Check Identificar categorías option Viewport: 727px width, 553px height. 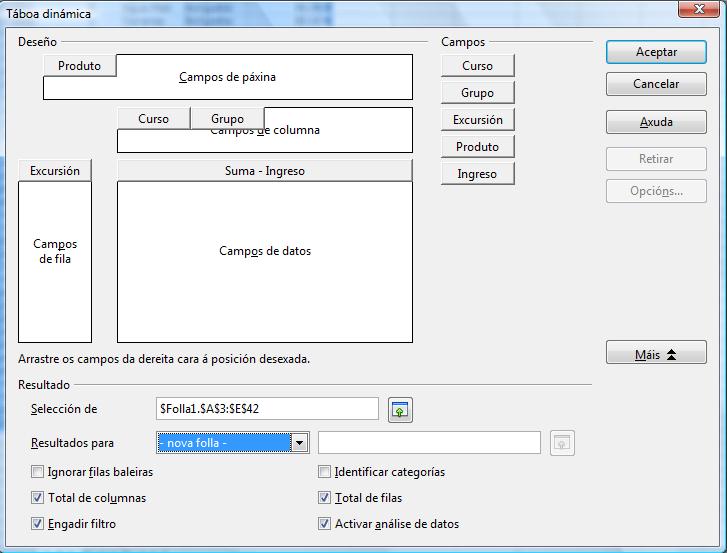point(324,472)
